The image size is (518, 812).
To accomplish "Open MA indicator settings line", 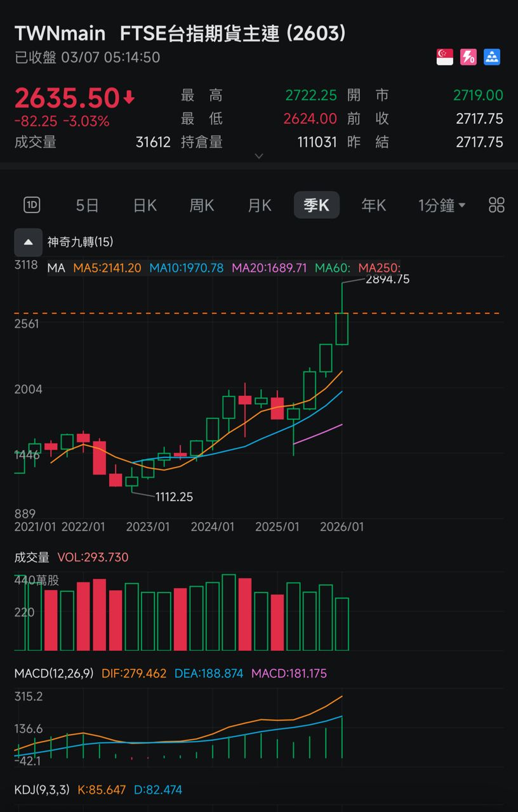I will click(x=56, y=268).
